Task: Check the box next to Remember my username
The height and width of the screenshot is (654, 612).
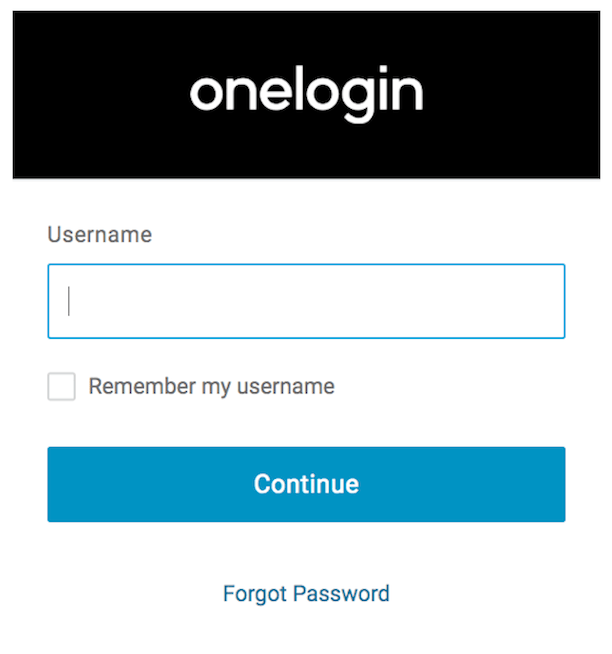Action: pyautogui.click(x=62, y=387)
